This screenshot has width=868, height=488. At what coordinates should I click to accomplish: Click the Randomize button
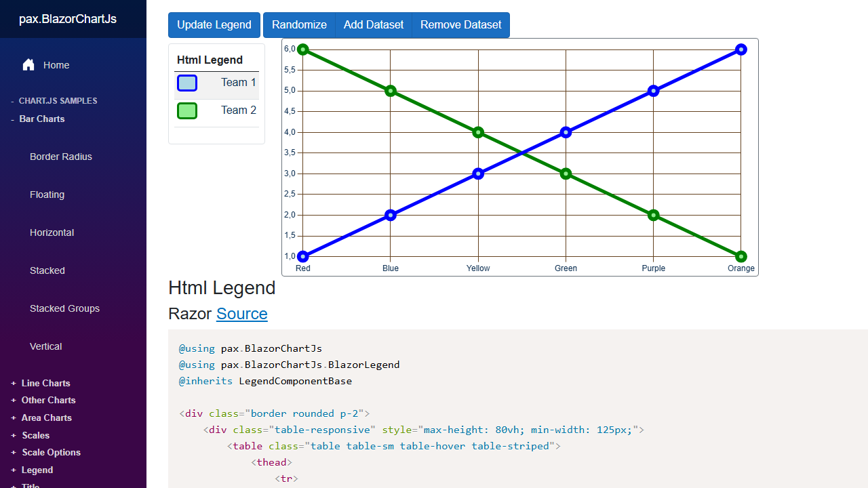tap(299, 25)
